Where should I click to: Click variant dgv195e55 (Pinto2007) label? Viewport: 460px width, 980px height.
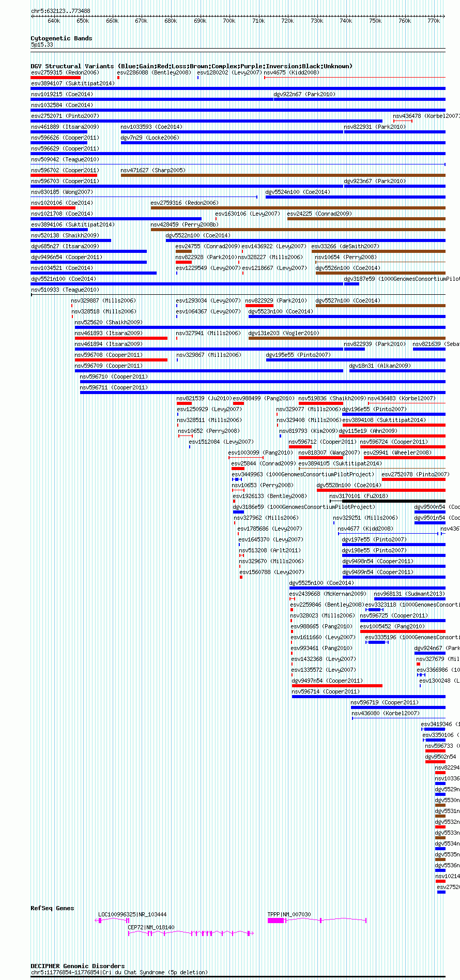click(298, 355)
